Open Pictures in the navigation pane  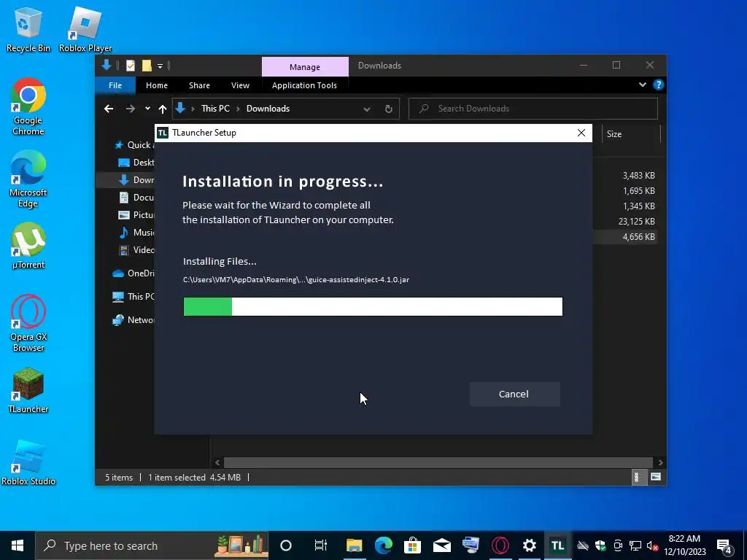136,215
